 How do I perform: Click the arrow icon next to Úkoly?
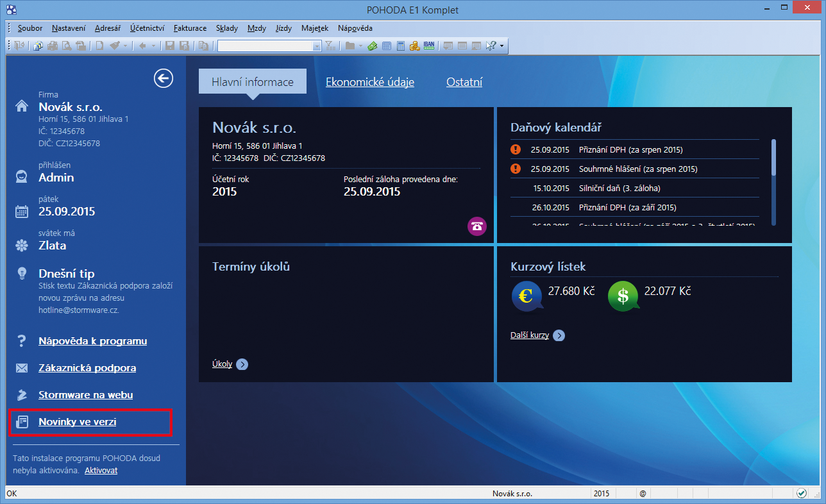click(x=242, y=364)
